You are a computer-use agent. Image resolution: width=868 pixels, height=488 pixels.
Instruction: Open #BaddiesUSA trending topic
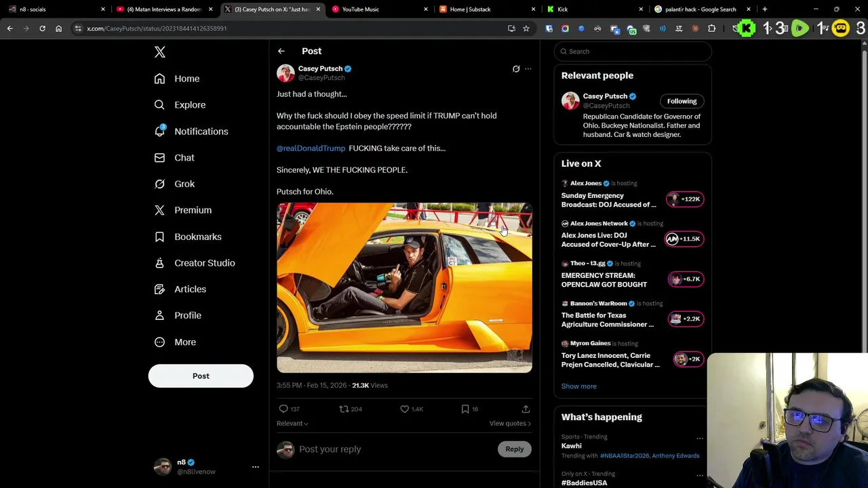[x=584, y=483]
